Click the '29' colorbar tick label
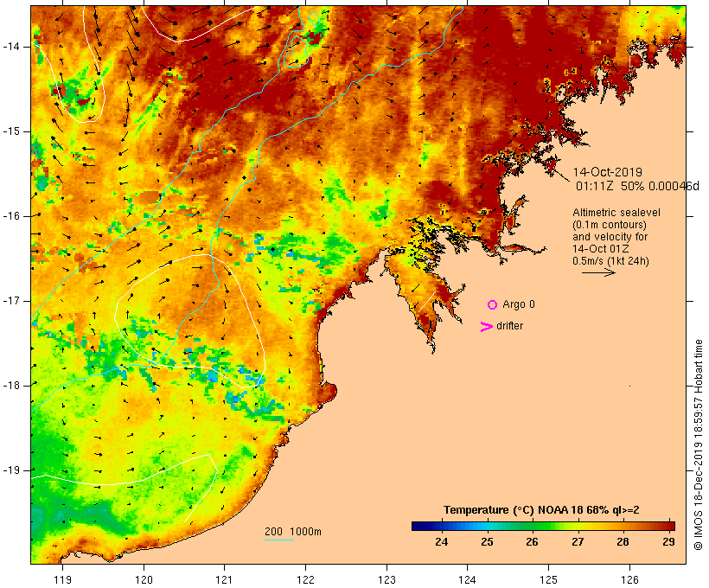Screen dimensions: 709x588 [668, 542]
